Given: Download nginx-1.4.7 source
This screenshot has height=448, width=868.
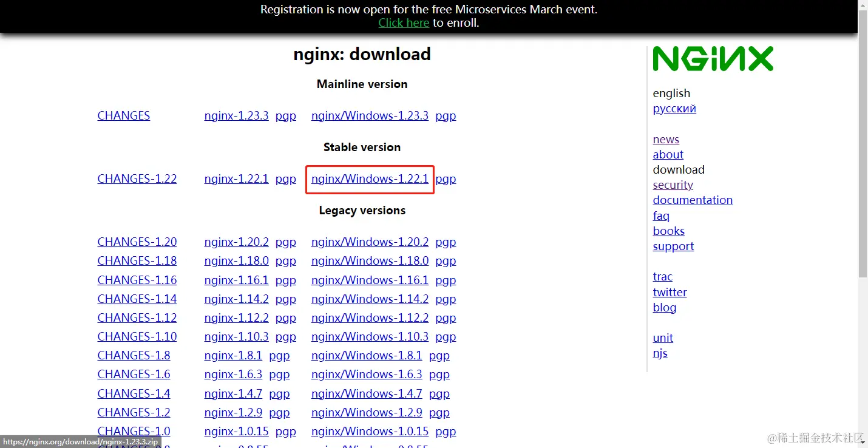Looking at the screenshot, I should (x=233, y=394).
